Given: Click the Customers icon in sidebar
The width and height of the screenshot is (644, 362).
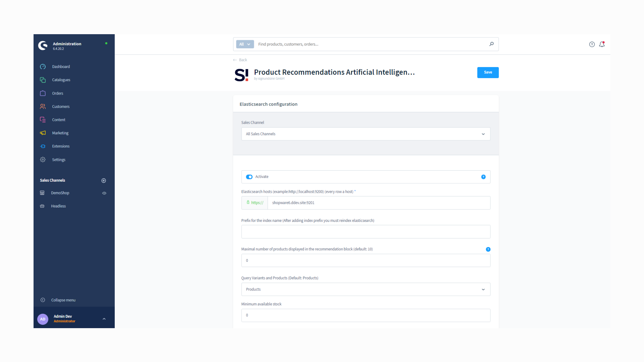Looking at the screenshot, I should click(43, 106).
